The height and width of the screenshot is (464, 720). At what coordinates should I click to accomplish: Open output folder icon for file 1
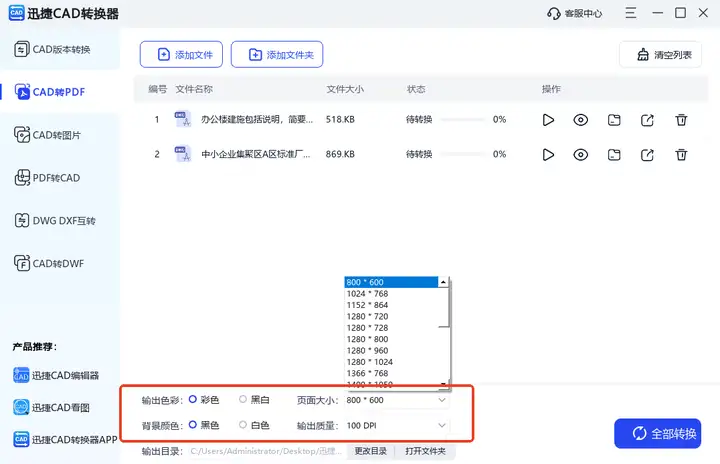coord(614,120)
